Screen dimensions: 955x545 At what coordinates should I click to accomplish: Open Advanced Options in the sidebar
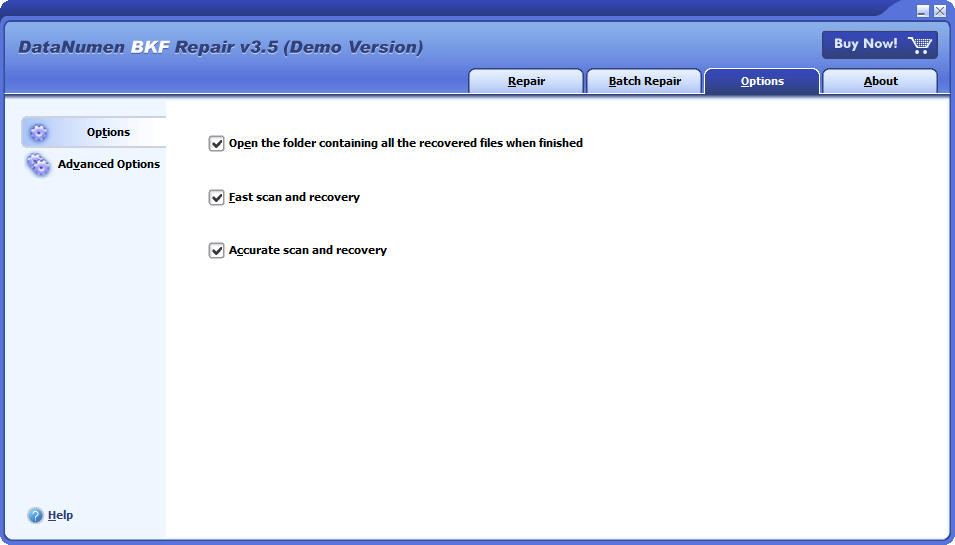pyautogui.click(x=94, y=164)
